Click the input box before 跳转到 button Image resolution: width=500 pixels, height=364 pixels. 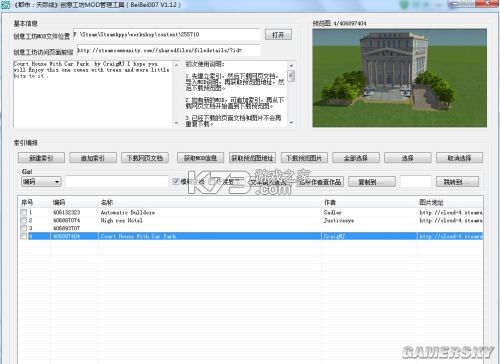tap(416, 182)
